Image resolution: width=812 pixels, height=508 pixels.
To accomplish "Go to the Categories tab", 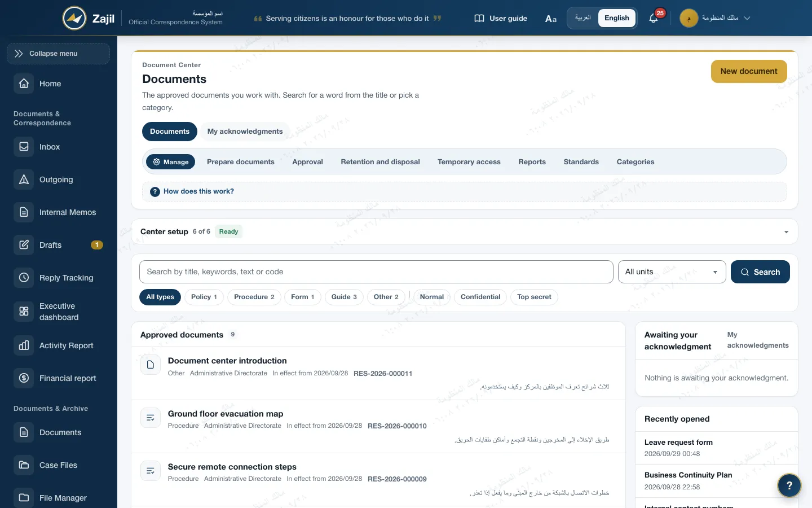I will pyautogui.click(x=636, y=162).
